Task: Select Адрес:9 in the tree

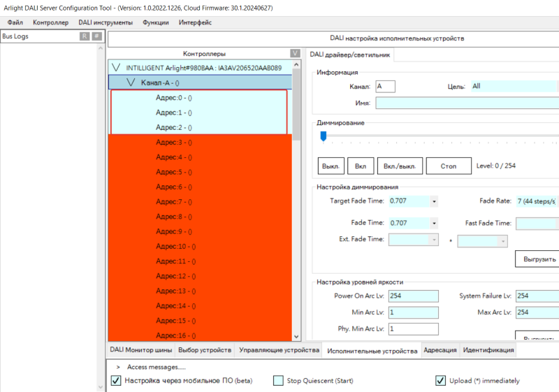Action: [x=173, y=232]
